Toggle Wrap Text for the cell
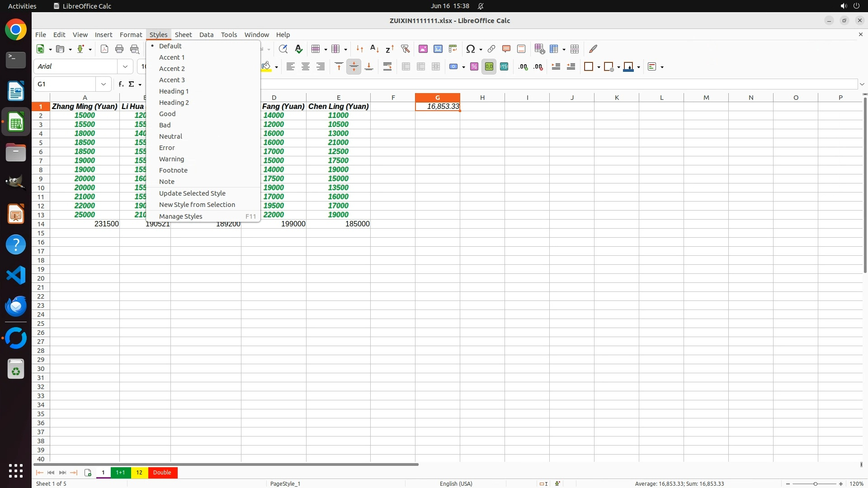The height and width of the screenshot is (488, 868). 387,67
